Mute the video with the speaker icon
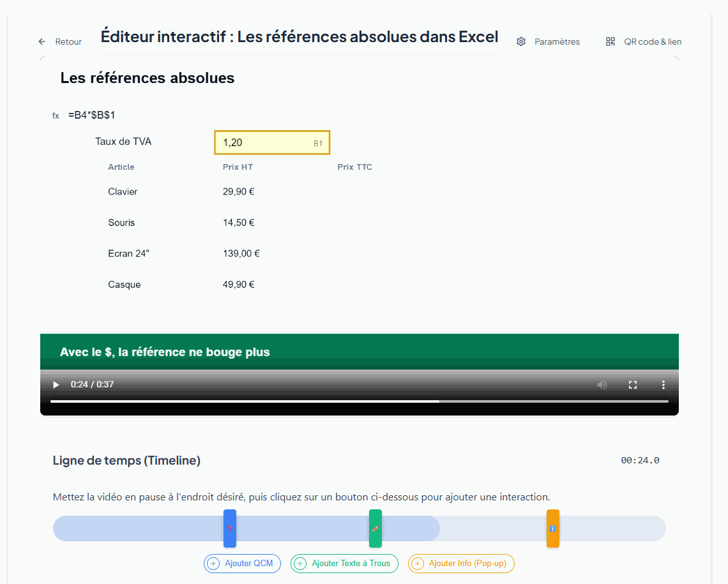728x584 pixels. [x=602, y=384]
